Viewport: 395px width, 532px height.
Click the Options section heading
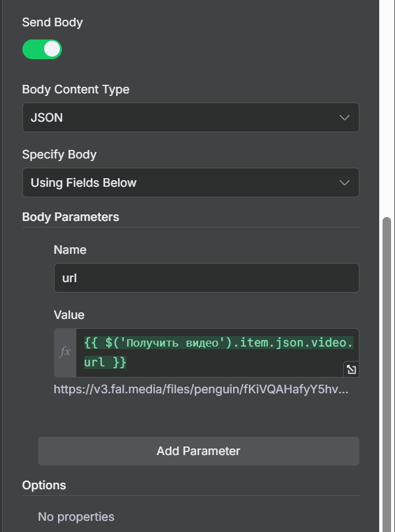[x=44, y=485]
